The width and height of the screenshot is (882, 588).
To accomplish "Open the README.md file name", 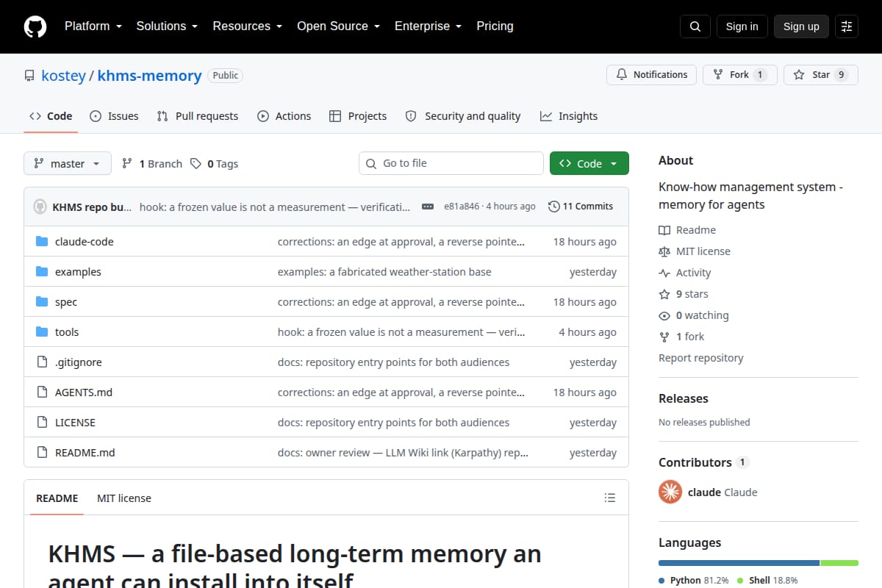I will (x=85, y=453).
